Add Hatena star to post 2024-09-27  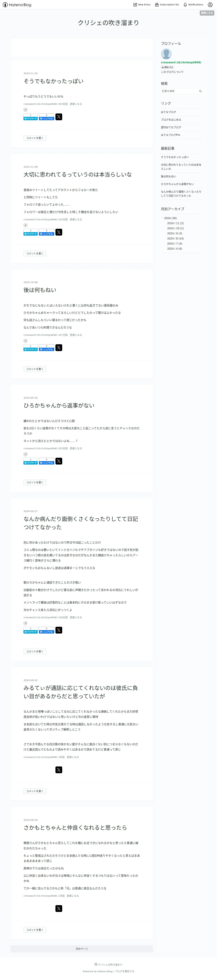(x=25, y=623)
